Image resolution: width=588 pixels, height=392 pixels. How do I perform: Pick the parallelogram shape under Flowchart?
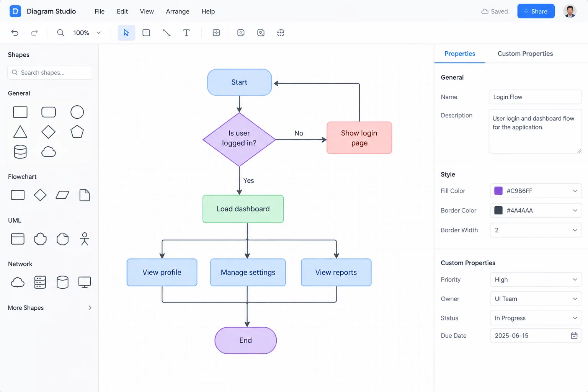point(62,195)
